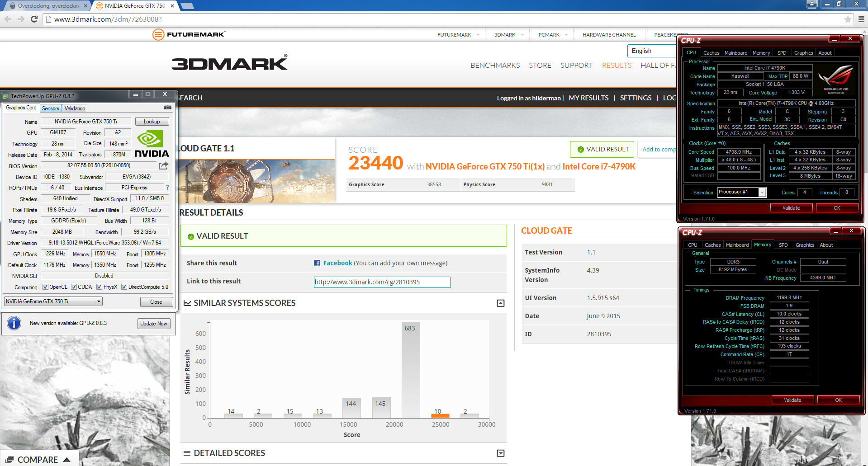Toggle the CUDA checkbox in GPU-Z
The width and height of the screenshot is (868, 466).
74,287
